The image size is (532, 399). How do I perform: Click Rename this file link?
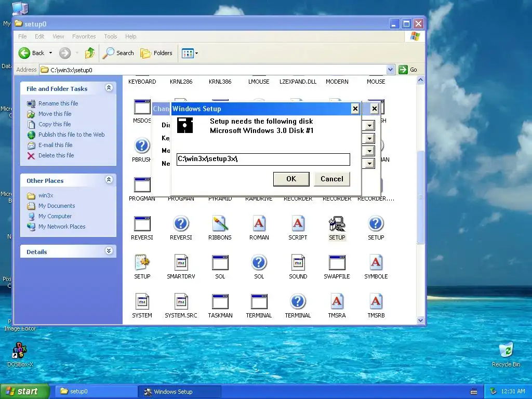[58, 103]
